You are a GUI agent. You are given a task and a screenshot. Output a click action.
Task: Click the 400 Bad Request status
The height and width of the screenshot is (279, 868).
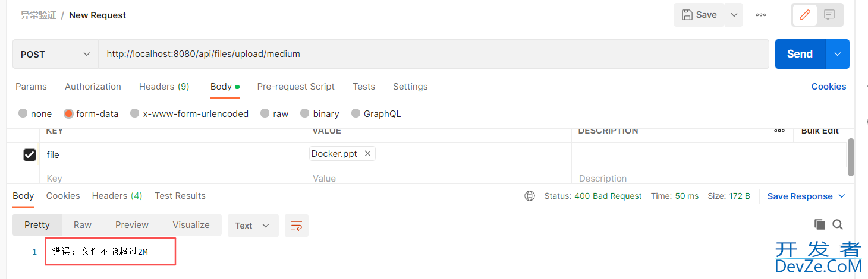pos(608,196)
